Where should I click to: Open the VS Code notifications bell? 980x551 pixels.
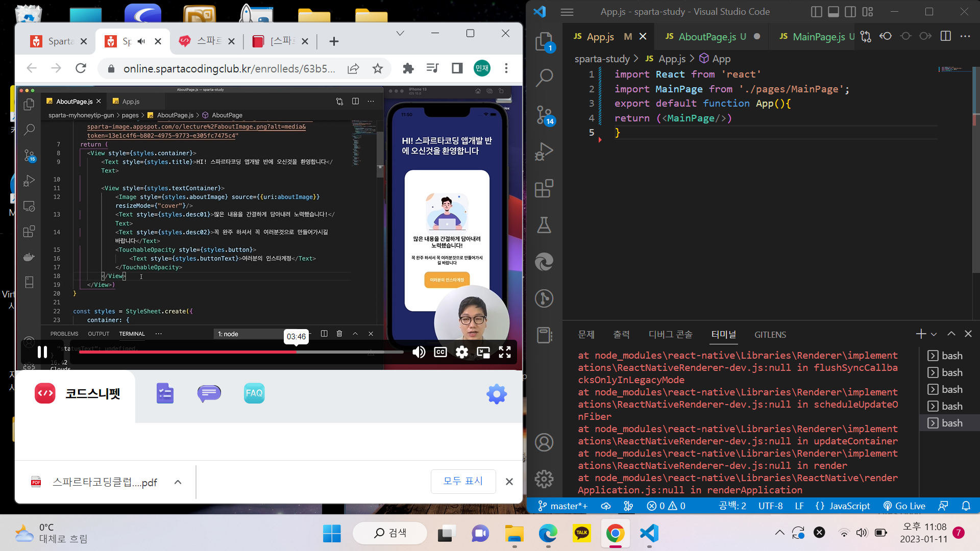966,506
